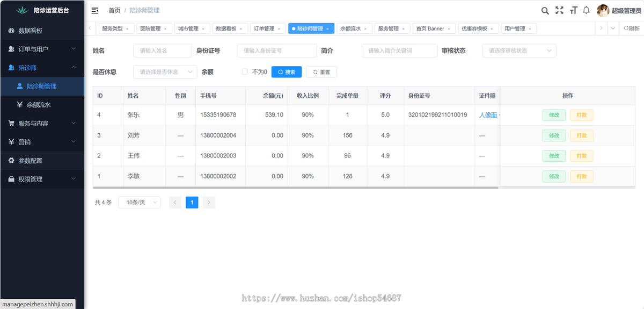Close the 优惠券模板 tab
Image resolution: width=644 pixels, height=309 pixels.
[492, 29]
